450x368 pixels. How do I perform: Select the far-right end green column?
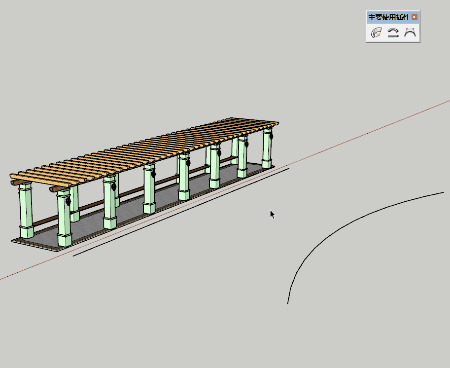pos(267,148)
